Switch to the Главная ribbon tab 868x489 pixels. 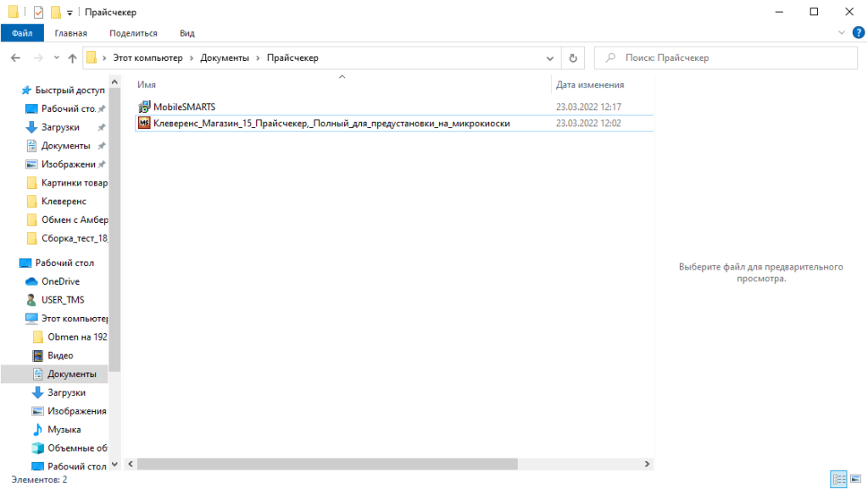point(71,33)
